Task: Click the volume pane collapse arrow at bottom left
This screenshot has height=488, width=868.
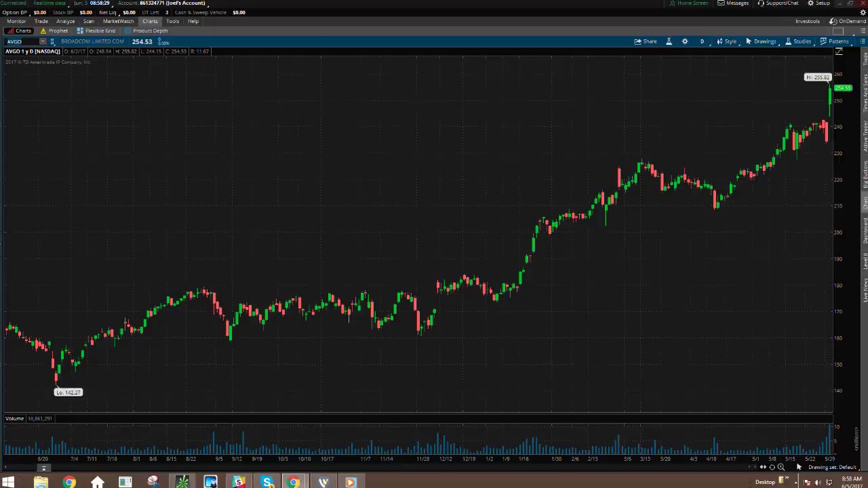Action: pos(43,468)
